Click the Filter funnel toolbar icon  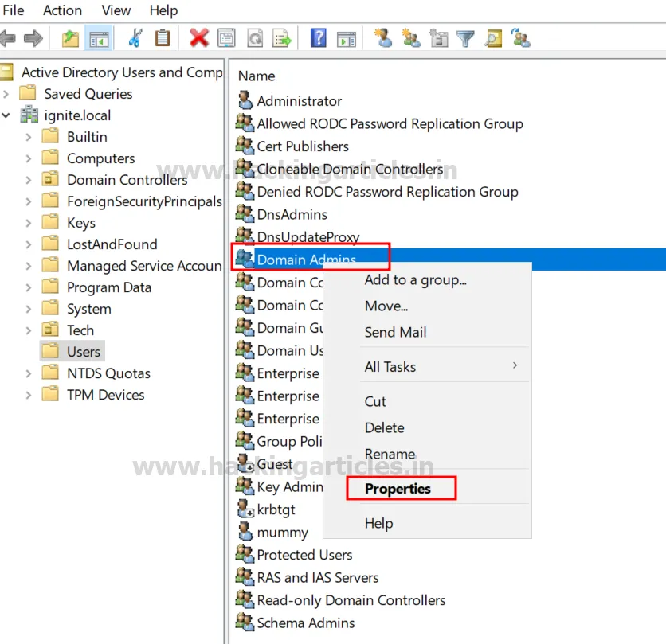(x=466, y=37)
